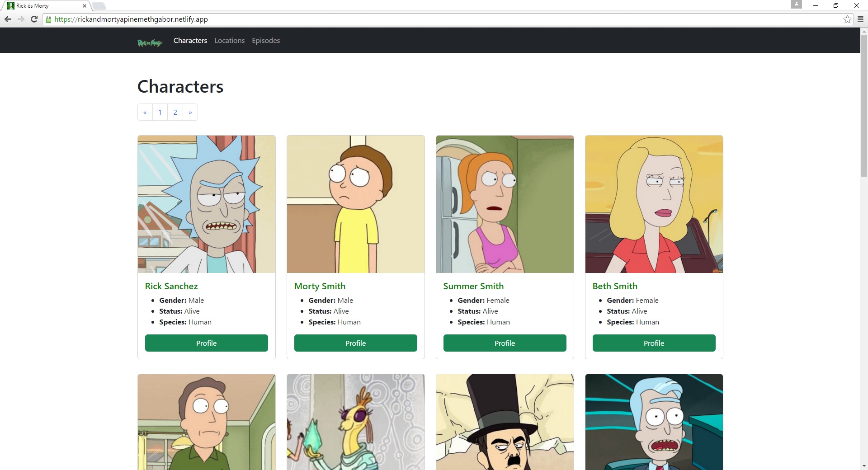
Task: Click the vertical scrollbar down arrow
Action: point(864,466)
